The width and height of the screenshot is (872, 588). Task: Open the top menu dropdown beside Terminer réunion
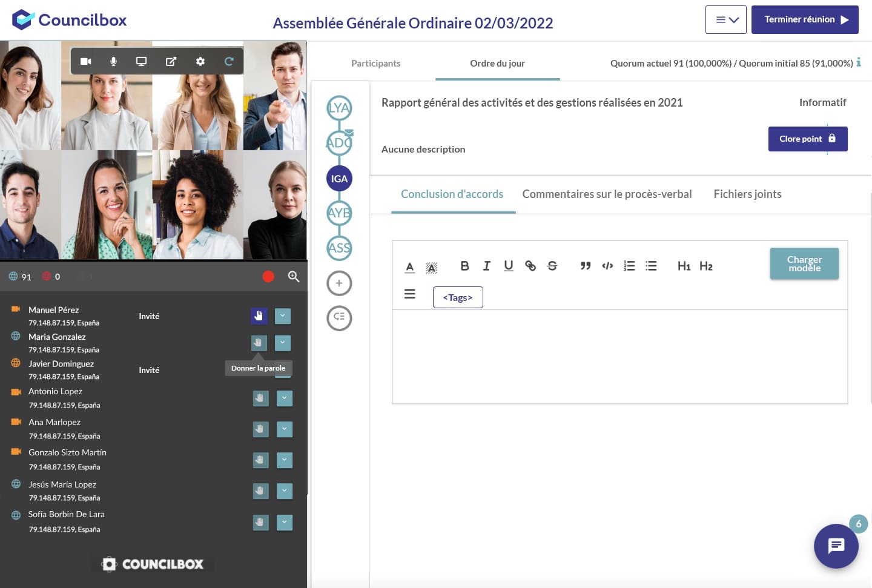(x=725, y=20)
